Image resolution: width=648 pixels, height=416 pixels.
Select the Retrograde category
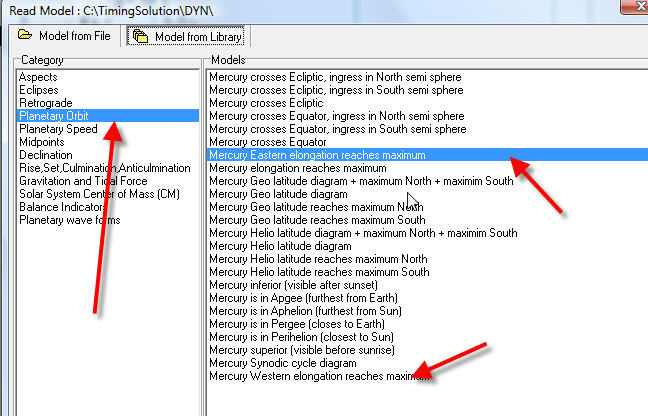coord(45,103)
